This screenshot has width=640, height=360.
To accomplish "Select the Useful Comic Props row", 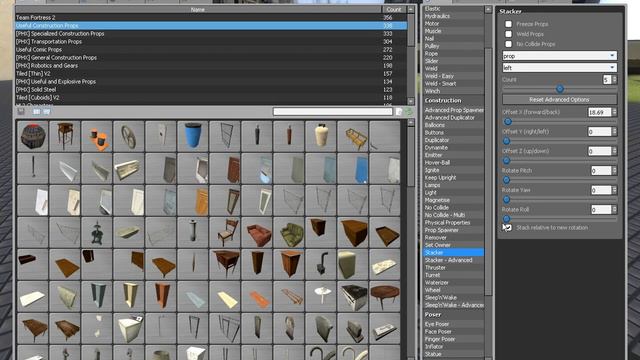I will 211,49.
